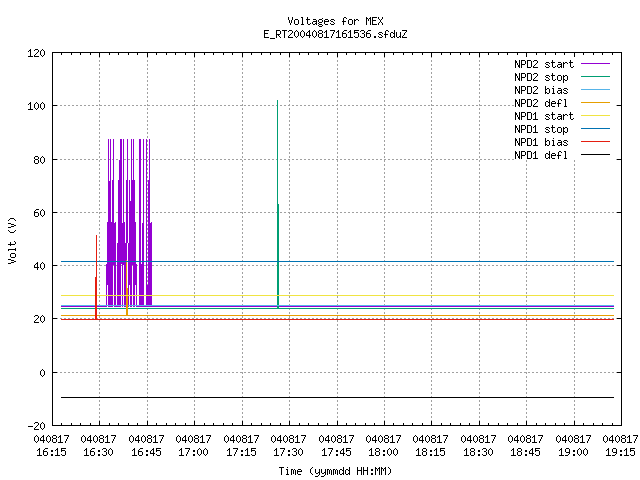
Task: Click the 'Time (yymmdd HH:MM)' x-axis label
Action: tap(335, 471)
